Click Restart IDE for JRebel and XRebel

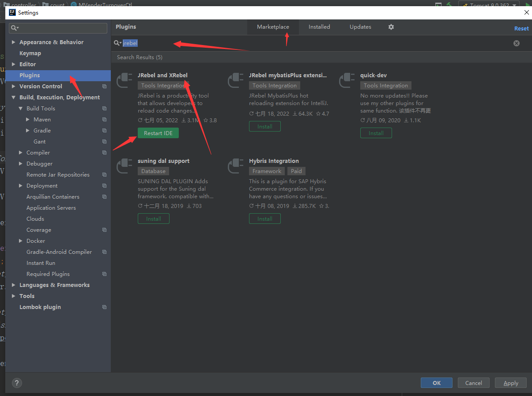click(158, 133)
